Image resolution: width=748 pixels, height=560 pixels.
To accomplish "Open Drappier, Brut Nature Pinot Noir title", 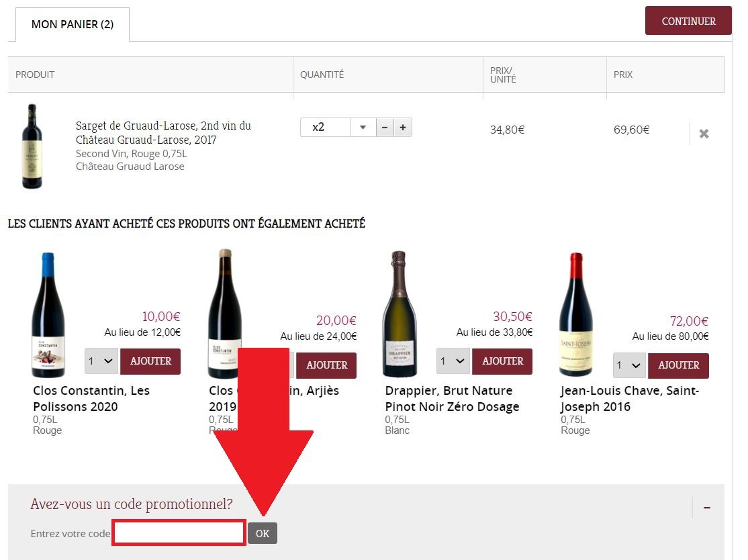I will [x=452, y=398].
